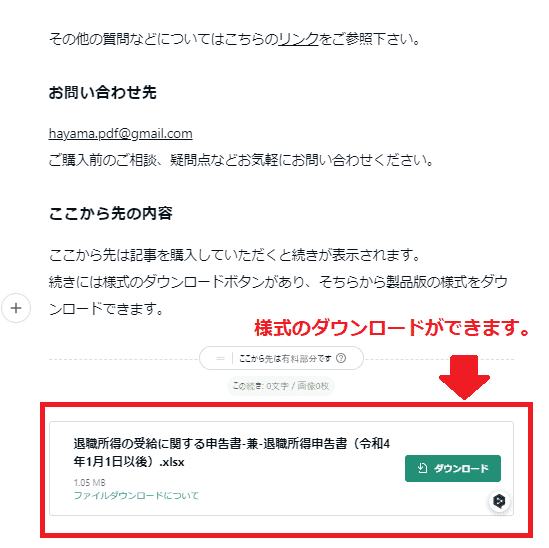Click the 退職所得の受給に関する申告書 .xlsx file name
549x548 pixels.
click(231, 453)
